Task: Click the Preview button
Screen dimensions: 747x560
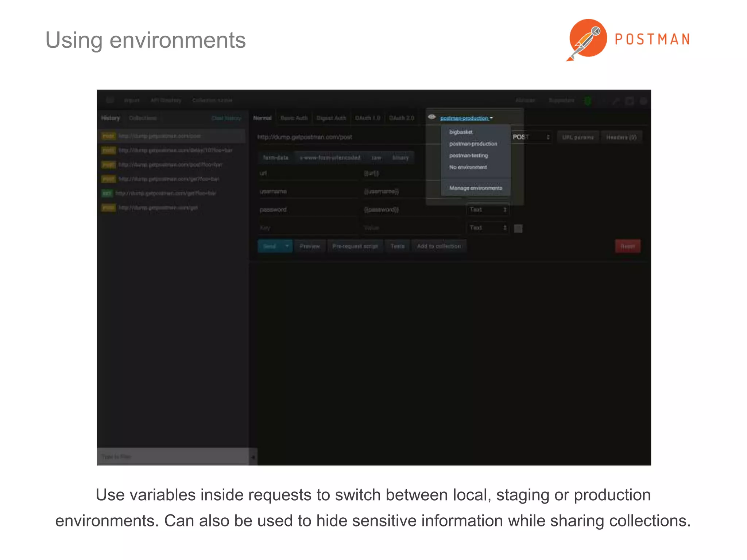Action: pos(309,246)
